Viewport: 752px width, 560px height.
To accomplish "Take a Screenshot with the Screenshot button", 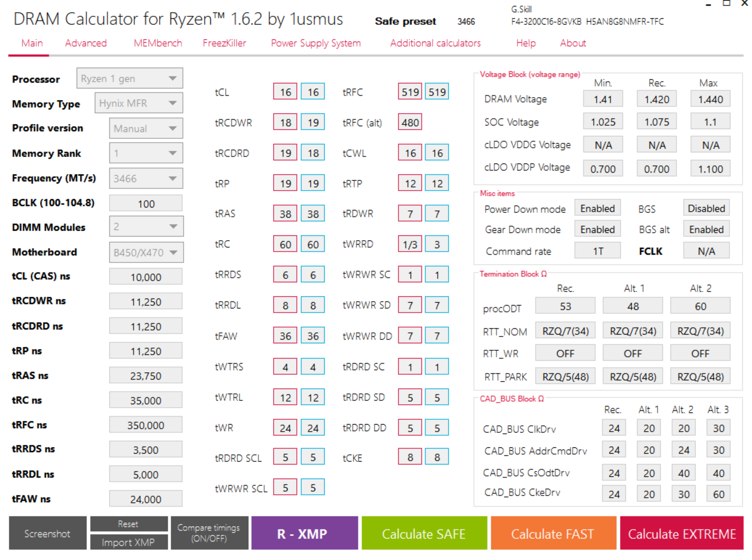I will tap(47, 534).
